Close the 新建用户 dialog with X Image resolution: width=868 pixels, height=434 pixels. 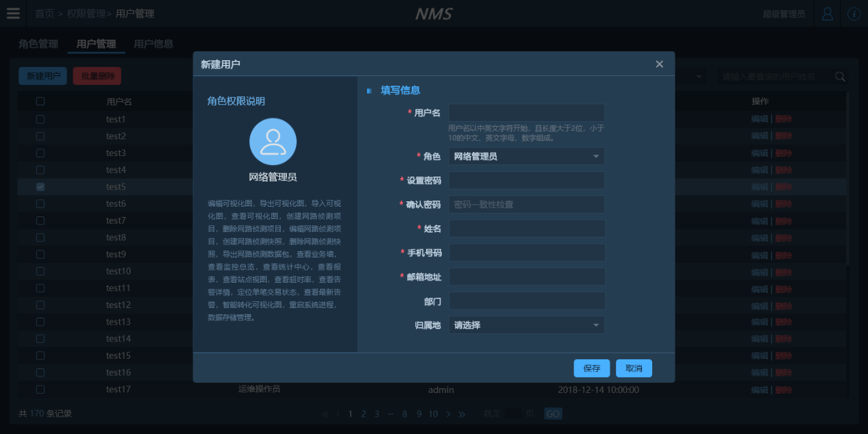click(659, 64)
